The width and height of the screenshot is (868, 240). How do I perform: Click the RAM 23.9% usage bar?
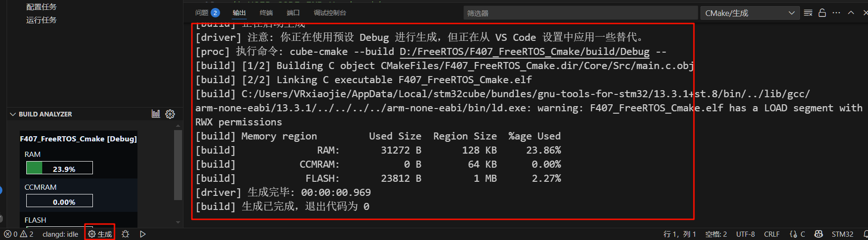coord(60,168)
